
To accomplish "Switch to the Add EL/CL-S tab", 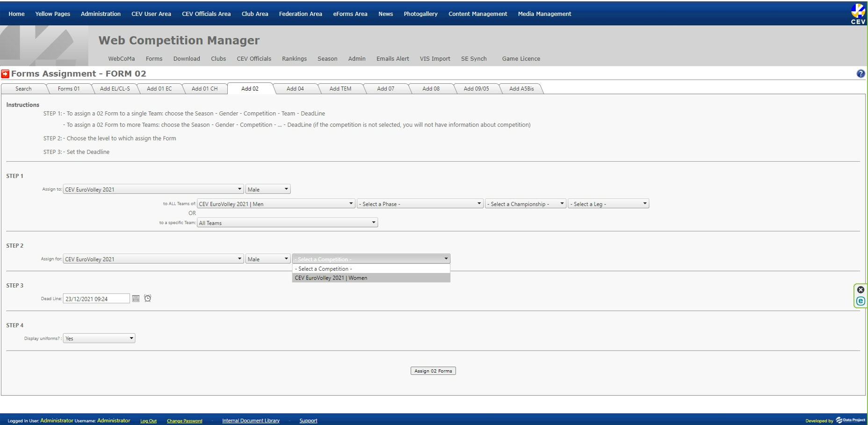I will click(x=115, y=89).
